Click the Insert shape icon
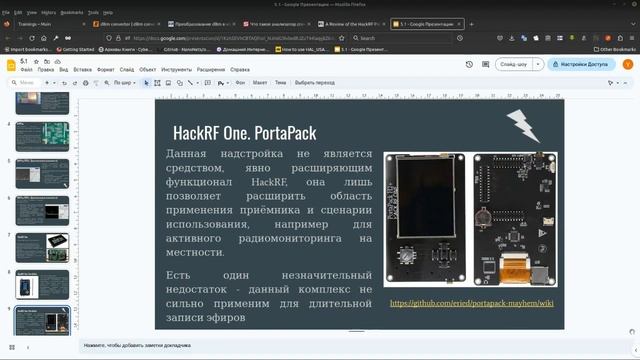 (180, 83)
